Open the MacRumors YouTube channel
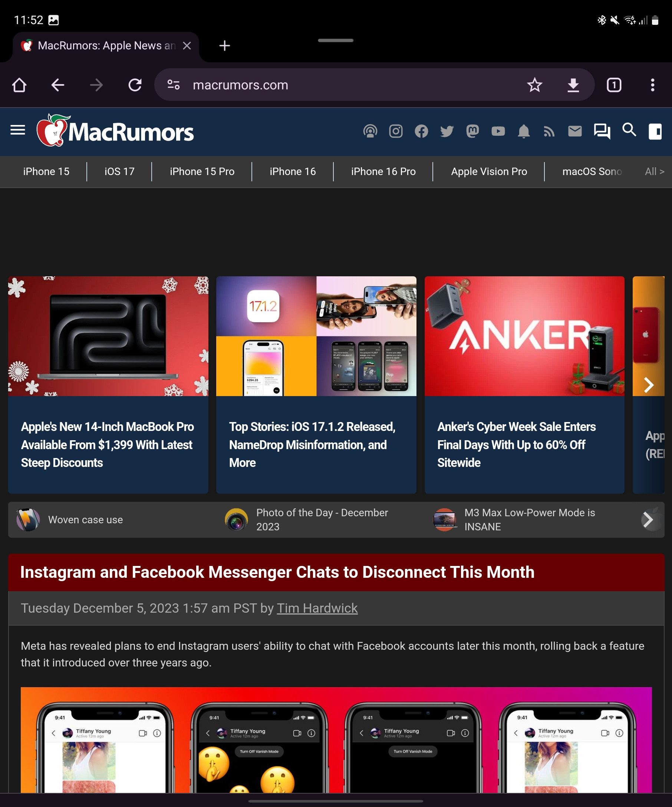The image size is (672, 807). (498, 131)
